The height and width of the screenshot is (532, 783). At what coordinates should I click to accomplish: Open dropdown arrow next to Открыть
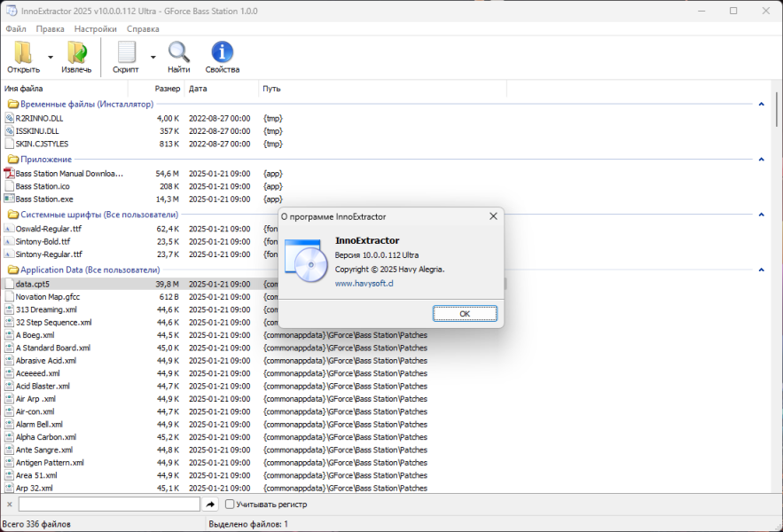coord(51,57)
